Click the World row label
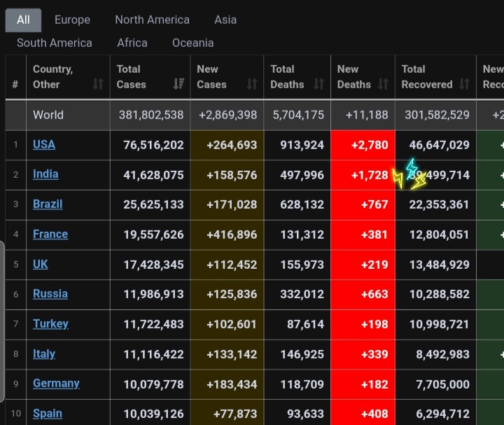Image resolution: width=504 pixels, height=425 pixels. click(x=48, y=115)
